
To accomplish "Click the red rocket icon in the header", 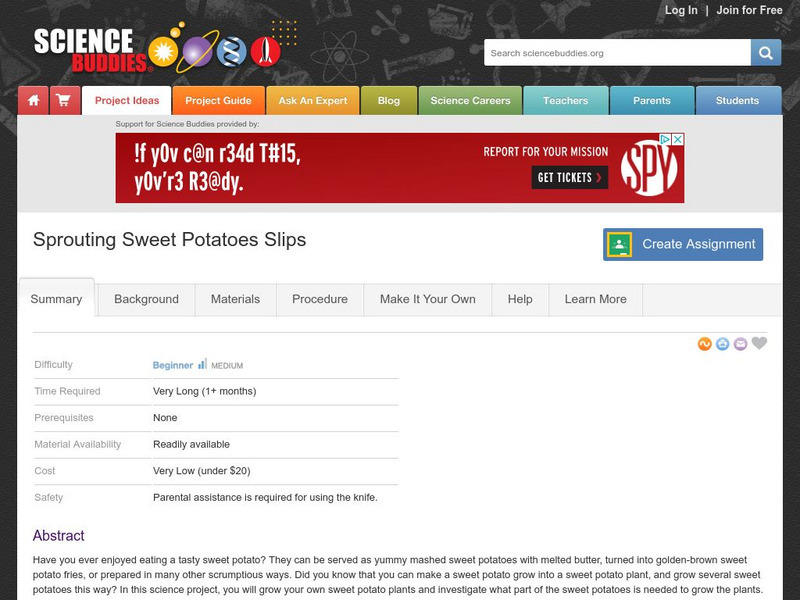I will [x=265, y=52].
